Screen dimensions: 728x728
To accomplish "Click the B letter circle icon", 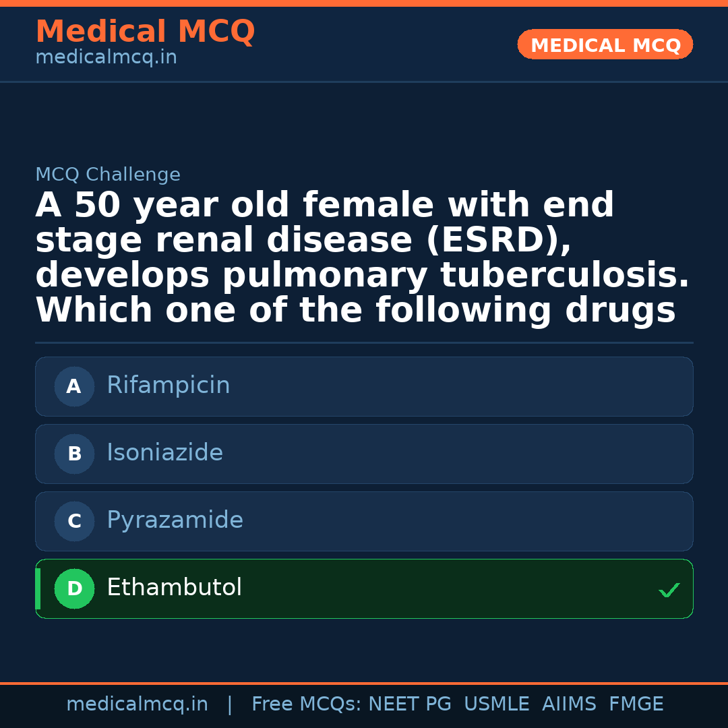I will [x=74, y=454].
